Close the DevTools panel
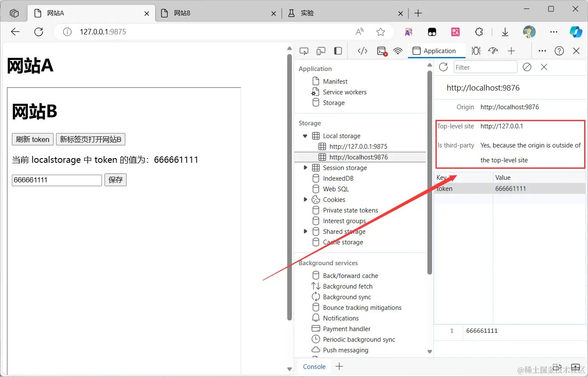Viewport: 588px width, 377px height. (576, 51)
